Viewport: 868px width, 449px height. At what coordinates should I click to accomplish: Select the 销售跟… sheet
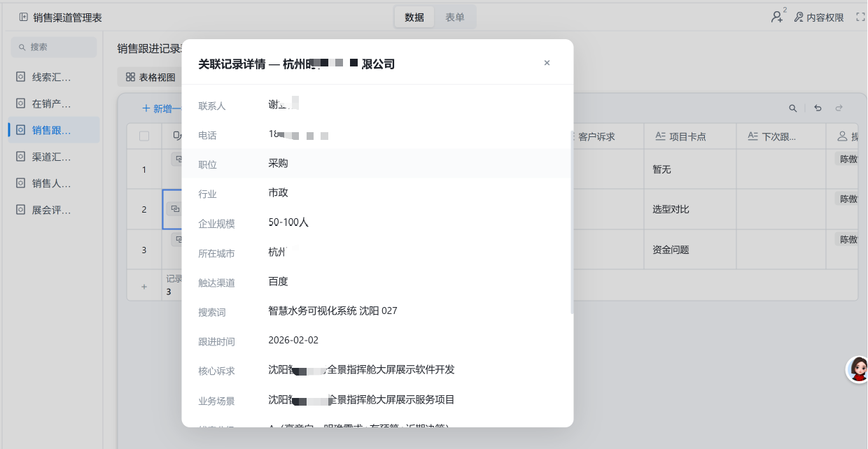[x=54, y=130]
